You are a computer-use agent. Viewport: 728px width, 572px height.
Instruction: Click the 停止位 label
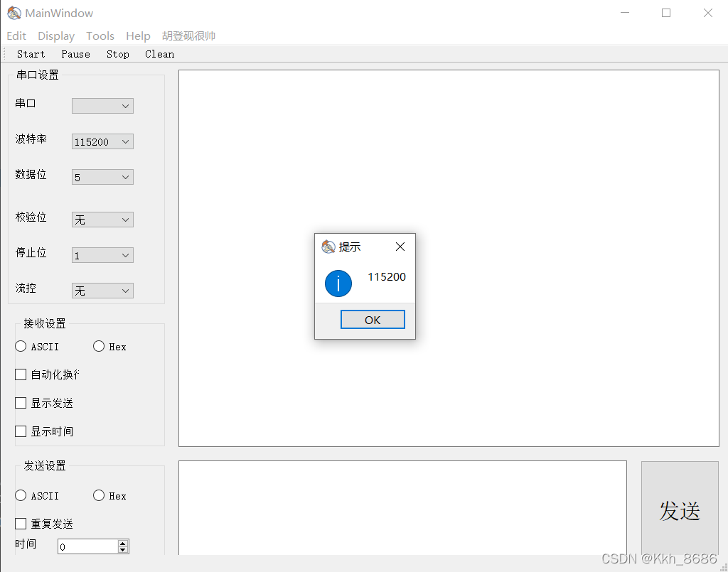pyautogui.click(x=31, y=252)
